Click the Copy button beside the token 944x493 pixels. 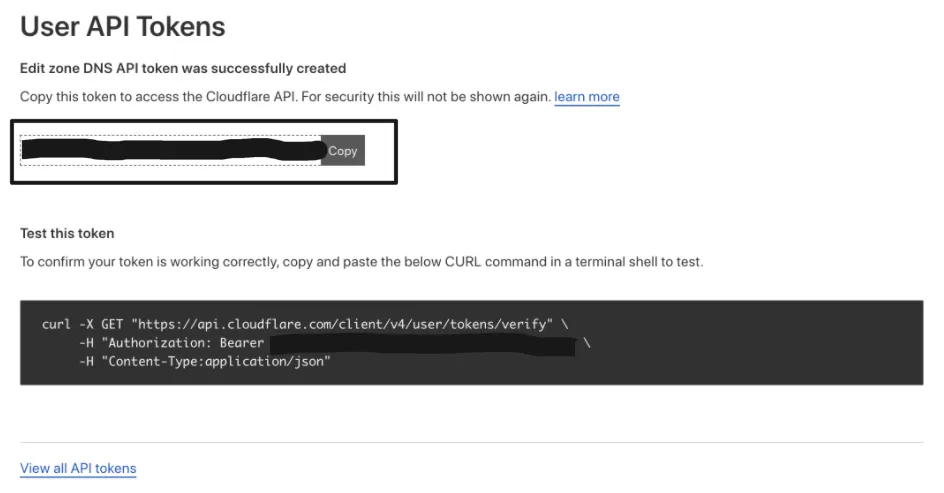tap(342, 151)
